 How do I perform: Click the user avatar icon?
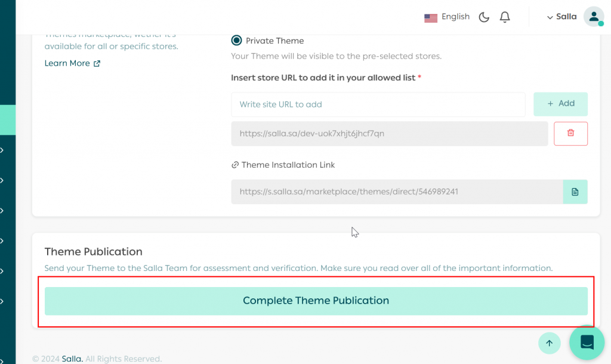click(x=593, y=17)
